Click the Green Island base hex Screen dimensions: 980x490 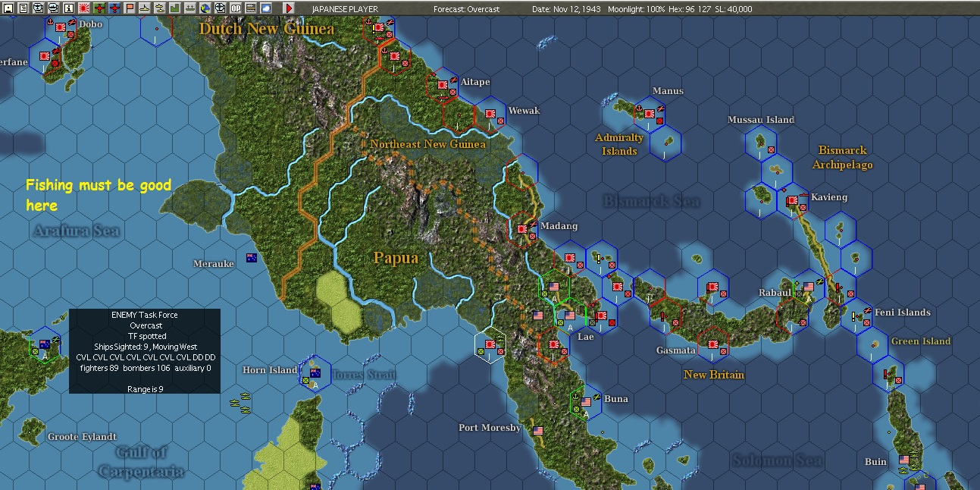[x=873, y=345]
